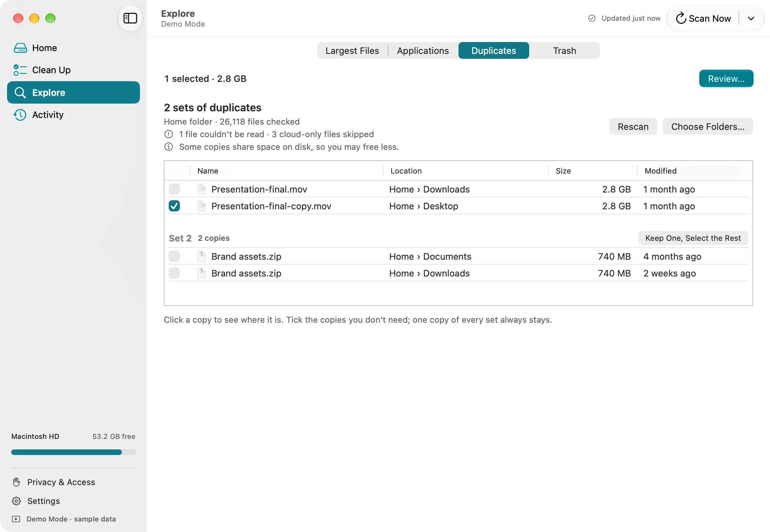Open the Scan Now dropdown arrow
This screenshot has height=532, width=770.
751,18
